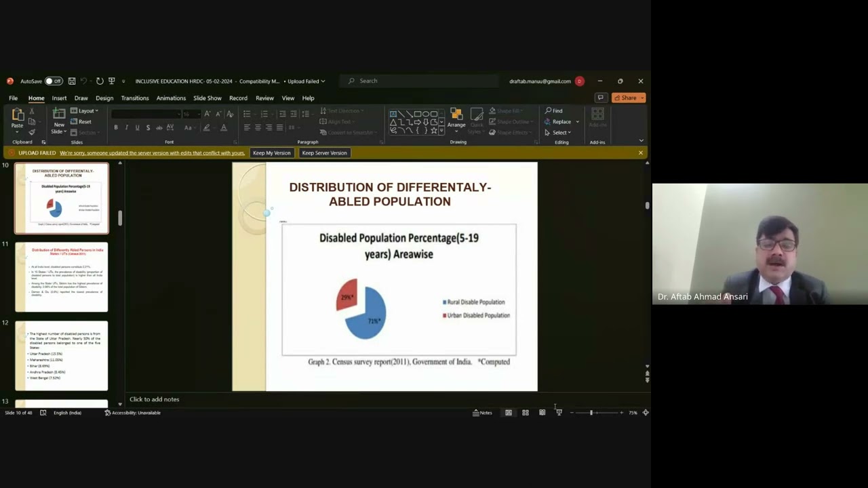This screenshot has width=868, height=488.
Task: Click the Share button
Action: click(627, 98)
